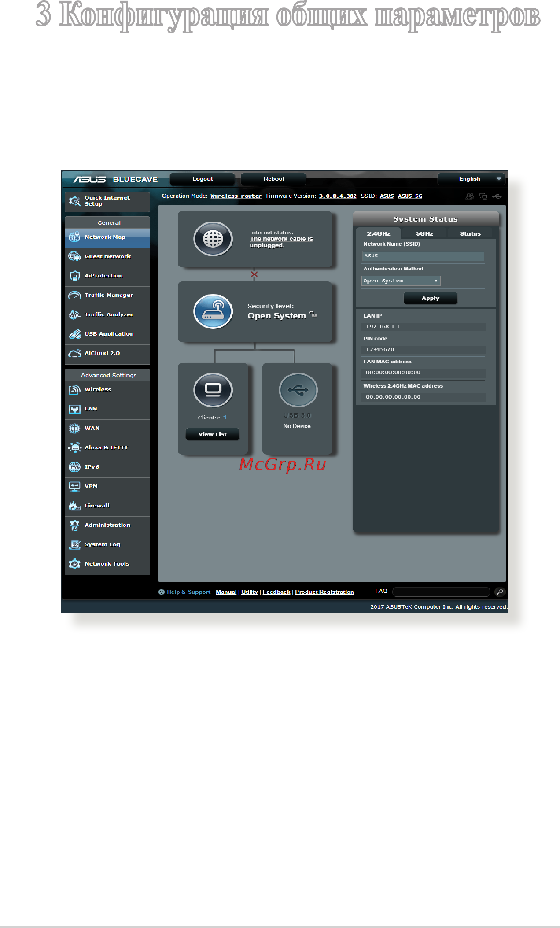This screenshot has height=928, width=560.
Task: Click the blue wireless router icon
Action: pyautogui.click(x=213, y=311)
